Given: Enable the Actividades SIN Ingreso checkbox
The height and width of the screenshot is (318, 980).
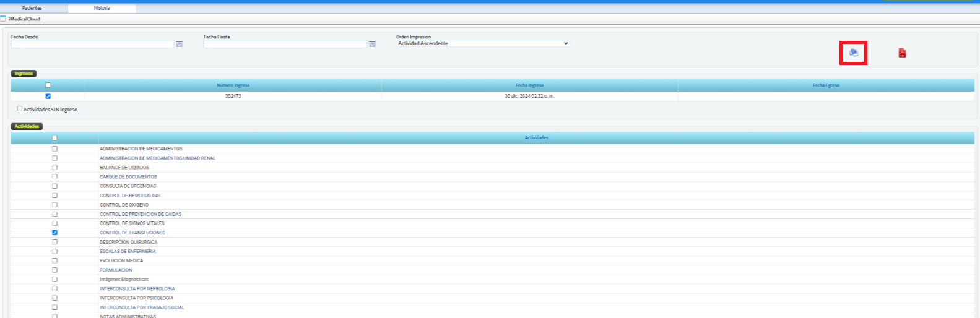Looking at the screenshot, I should (20, 109).
